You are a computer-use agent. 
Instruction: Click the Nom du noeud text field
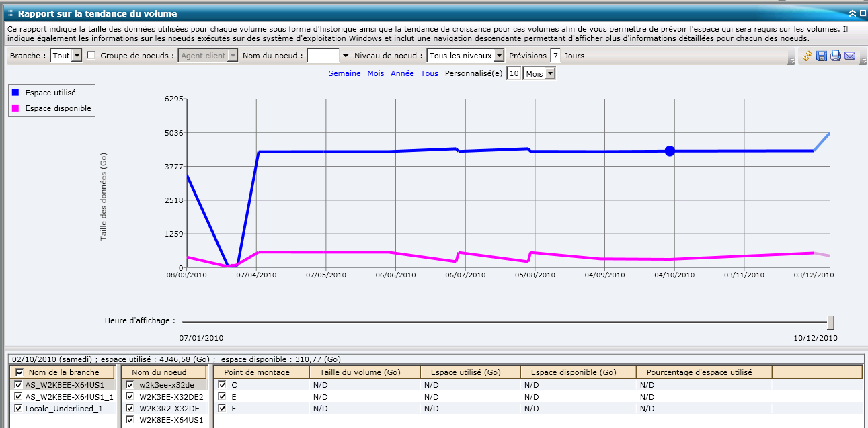tap(323, 56)
